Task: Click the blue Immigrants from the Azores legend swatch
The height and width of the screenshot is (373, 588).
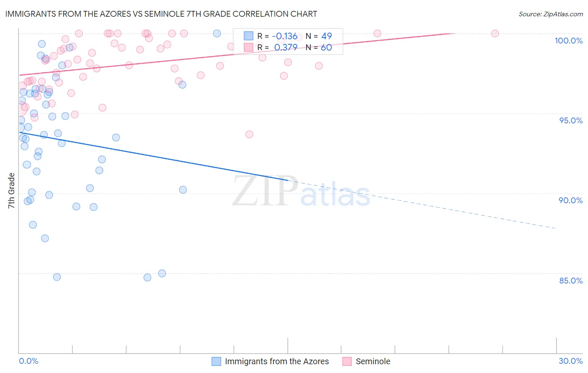Action: tap(216, 361)
